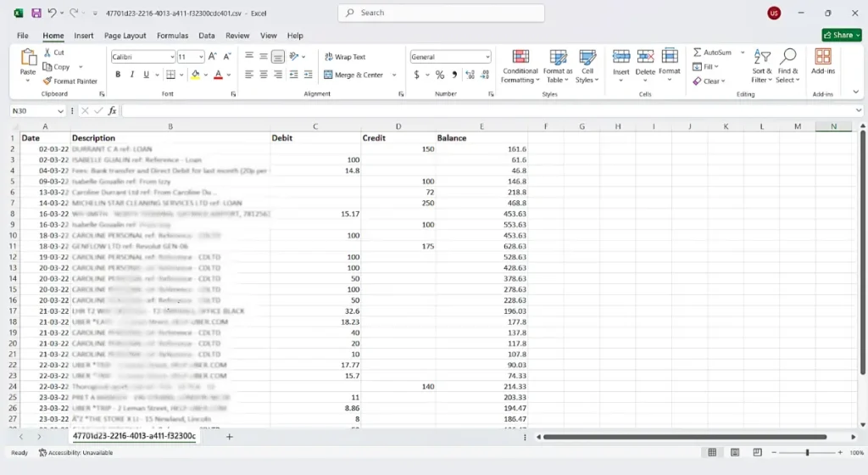
Task: Open Format as Table gallery
Action: pos(558,66)
